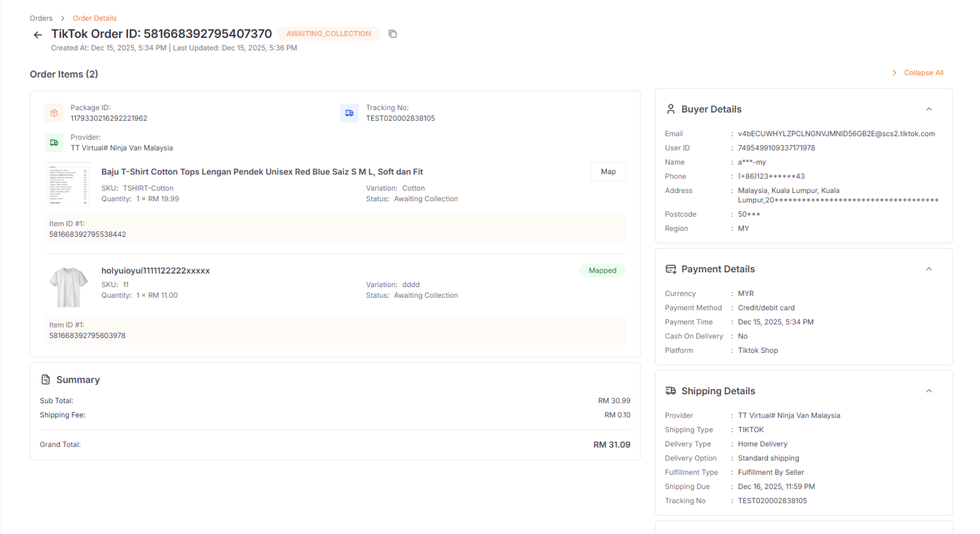Screen dimensions: 980x534
Task: Click the Mapped status badge
Action: pyautogui.click(x=602, y=270)
